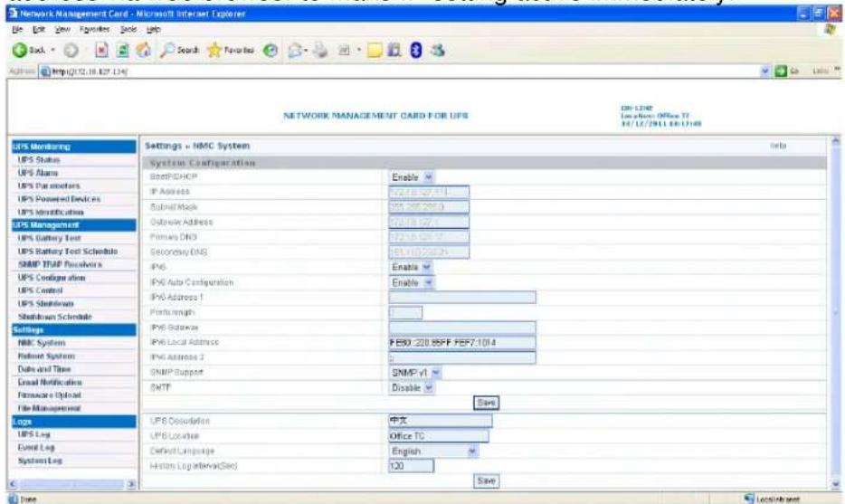Viewport: 845px width, 504px height.
Task: Open UPS Status page
Action: click(x=39, y=160)
